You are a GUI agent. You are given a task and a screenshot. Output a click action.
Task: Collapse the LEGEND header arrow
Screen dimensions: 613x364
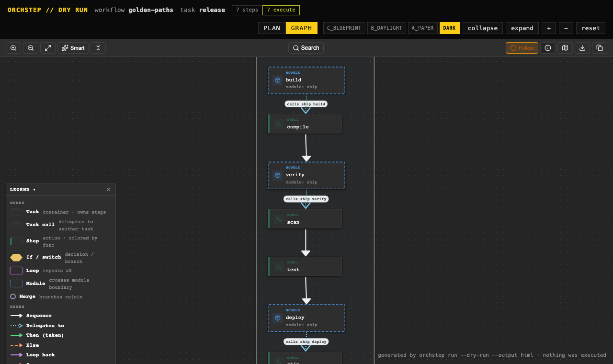tap(34, 190)
